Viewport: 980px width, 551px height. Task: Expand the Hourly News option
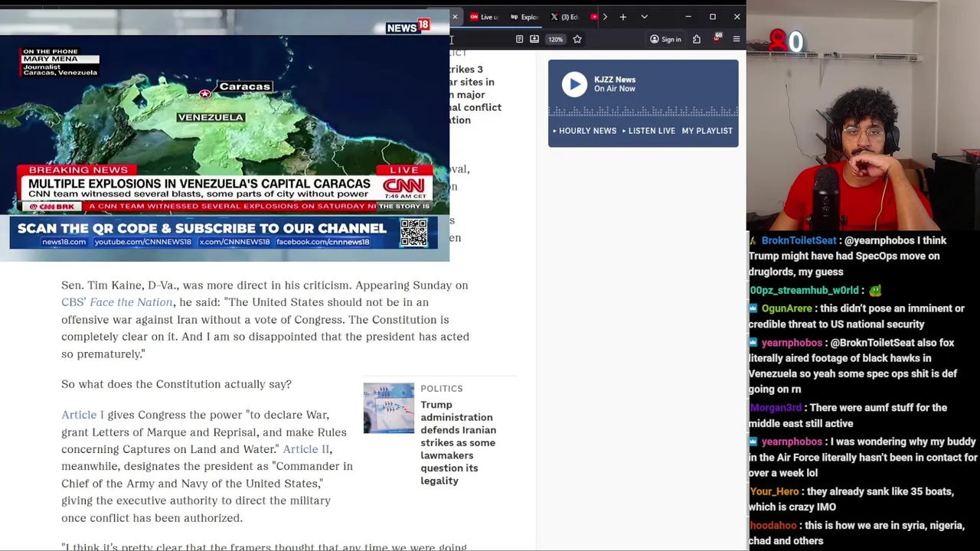pos(584,131)
